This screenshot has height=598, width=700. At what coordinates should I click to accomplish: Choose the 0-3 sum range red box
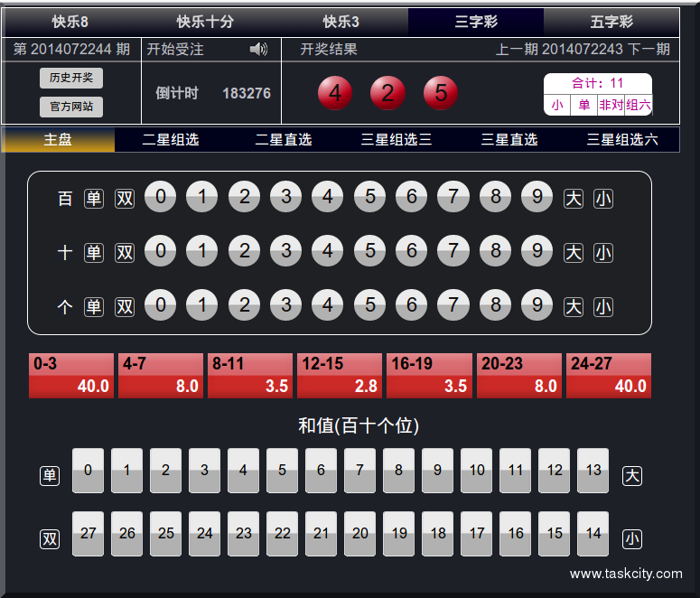tap(71, 376)
